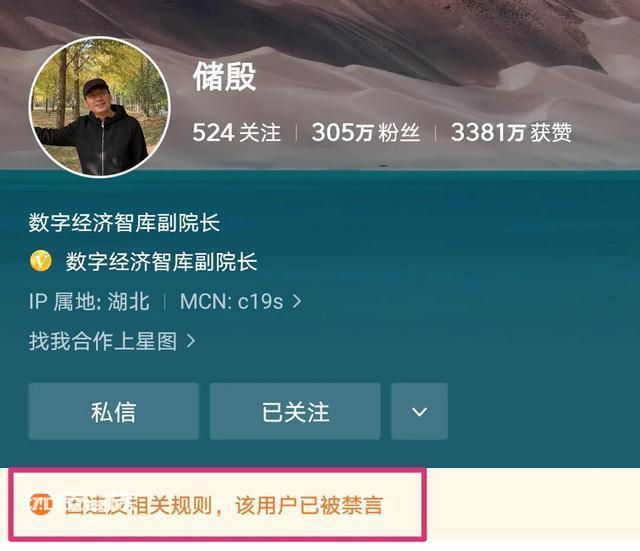The image size is (640, 551).
Task: Tap the 因违反相关规则 violation text
Action: [138, 505]
